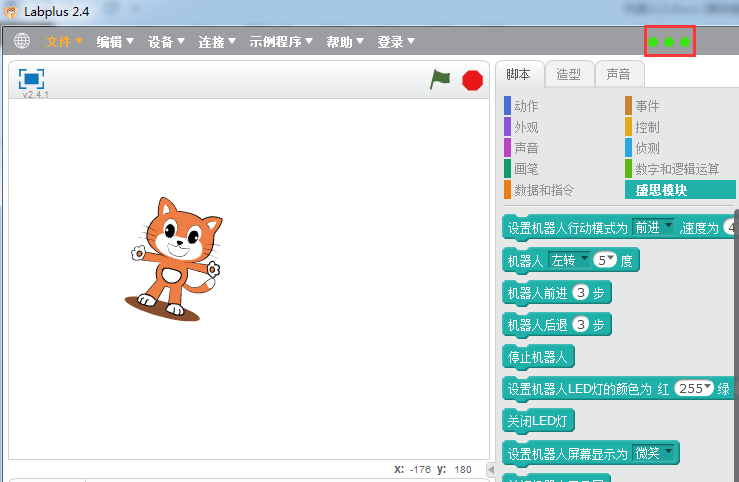Viewport: 739px width, 482px height.
Task: Open the 前进 mode dropdown in block
Action: [653, 228]
